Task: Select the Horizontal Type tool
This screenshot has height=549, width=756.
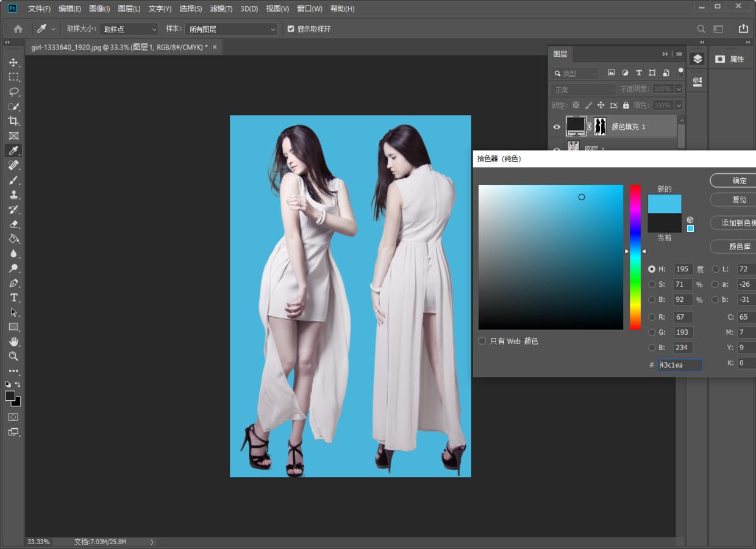Action: pos(13,298)
